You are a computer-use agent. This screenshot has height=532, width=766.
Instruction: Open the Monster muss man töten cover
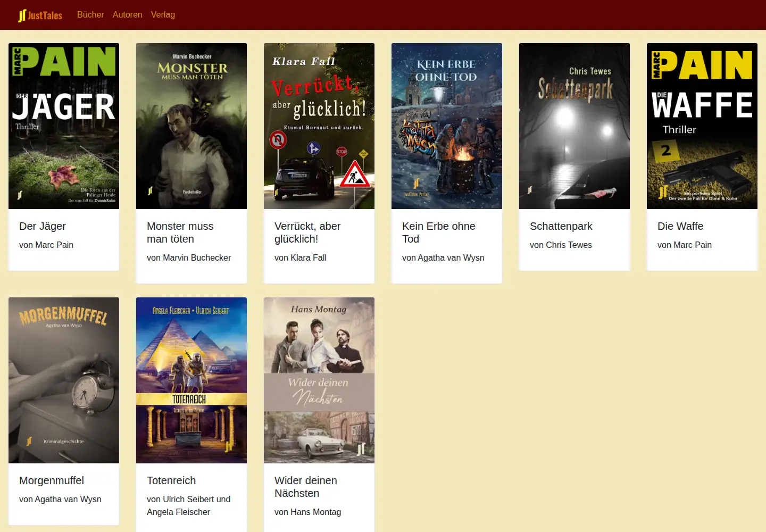[191, 126]
